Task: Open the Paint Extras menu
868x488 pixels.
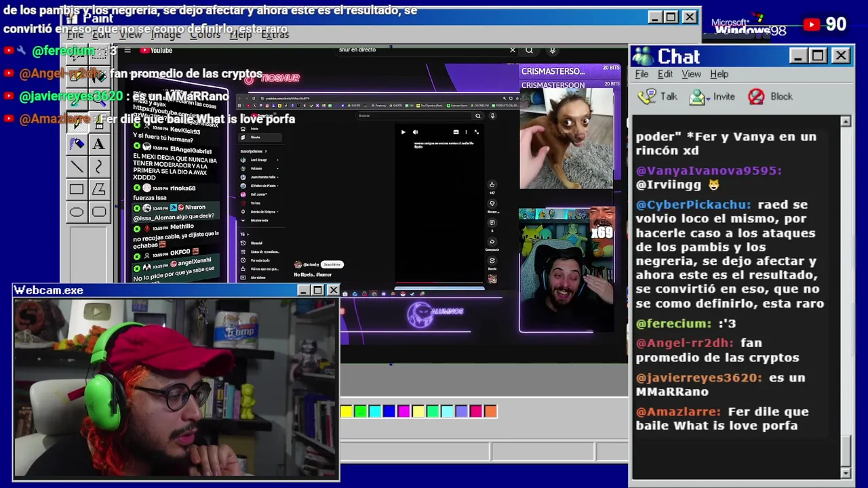Action: click(275, 35)
